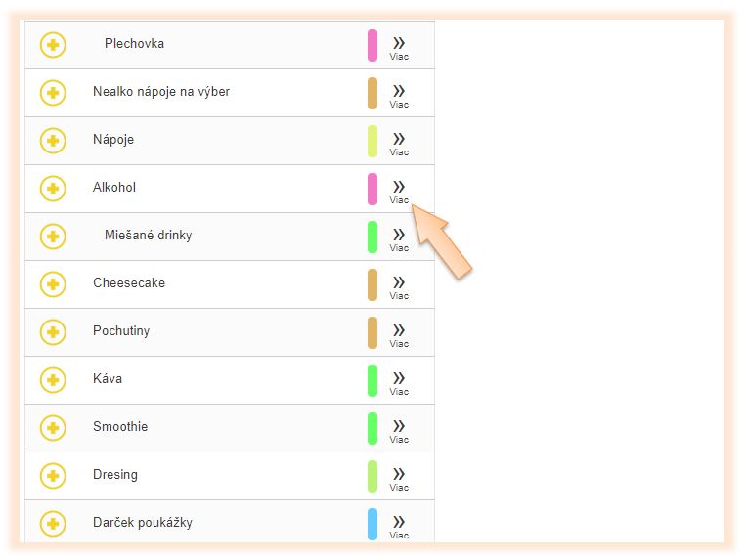The image size is (747, 560).
Task: Click the blue color swatch for Darček poukážky
Action: coord(373,524)
